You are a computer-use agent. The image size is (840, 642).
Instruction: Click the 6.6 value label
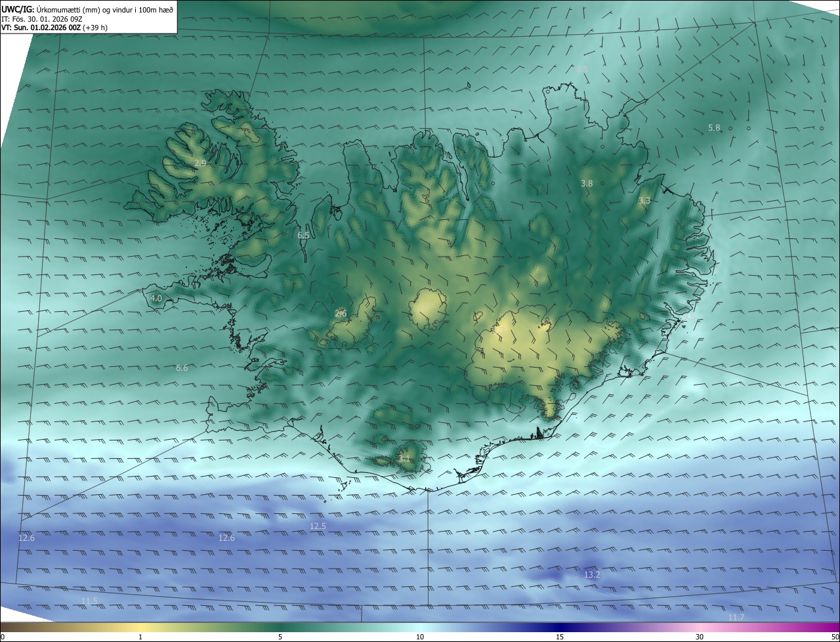point(182,368)
